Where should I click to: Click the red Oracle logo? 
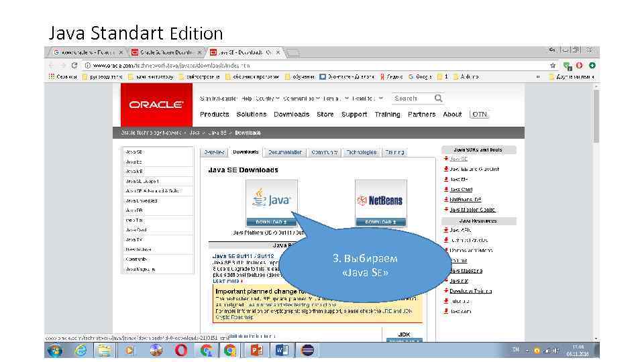tap(156, 105)
